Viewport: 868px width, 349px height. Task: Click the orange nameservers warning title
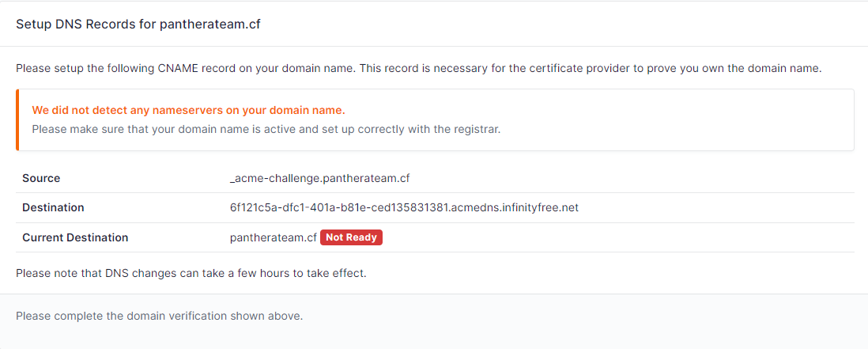[188, 110]
